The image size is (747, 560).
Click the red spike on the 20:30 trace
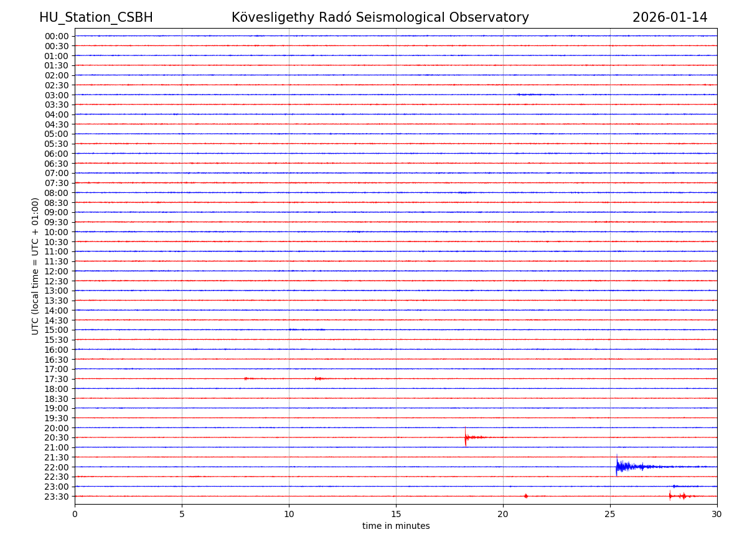pos(466,437)
